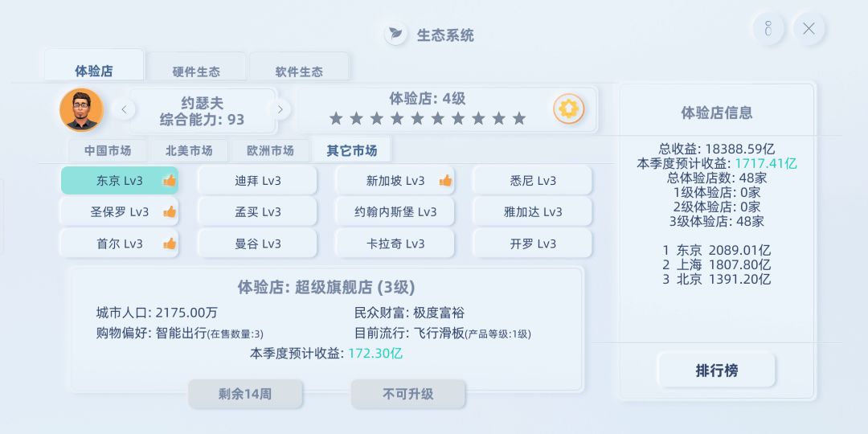Select the 迪拜 Lv3 store

click(258, 181)
